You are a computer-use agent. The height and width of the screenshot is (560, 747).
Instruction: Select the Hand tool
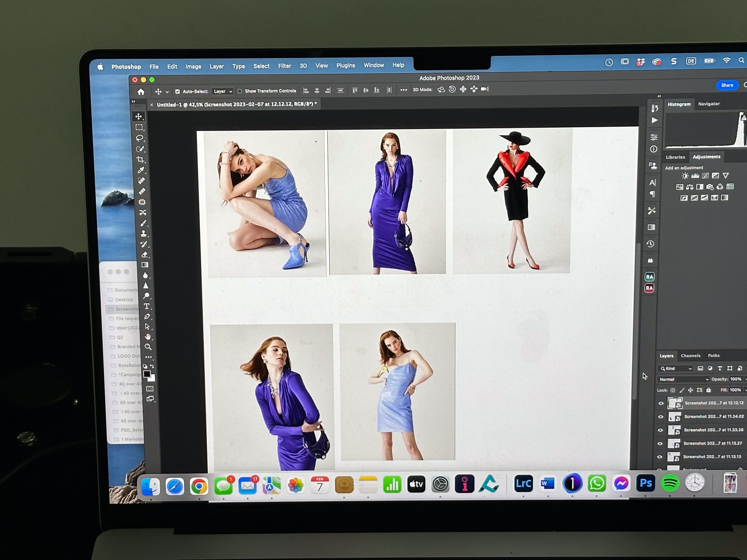tap(148, 337)
